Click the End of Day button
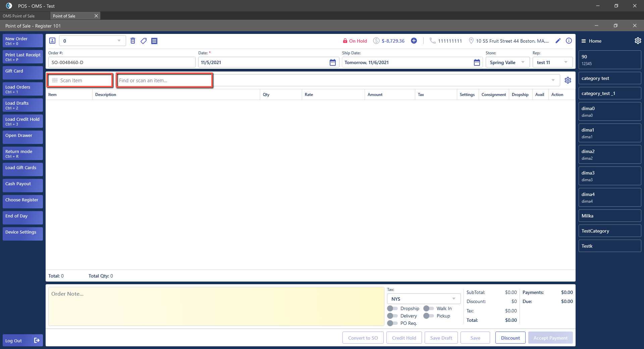Screen dimensions: 644x349 [23, 218]
